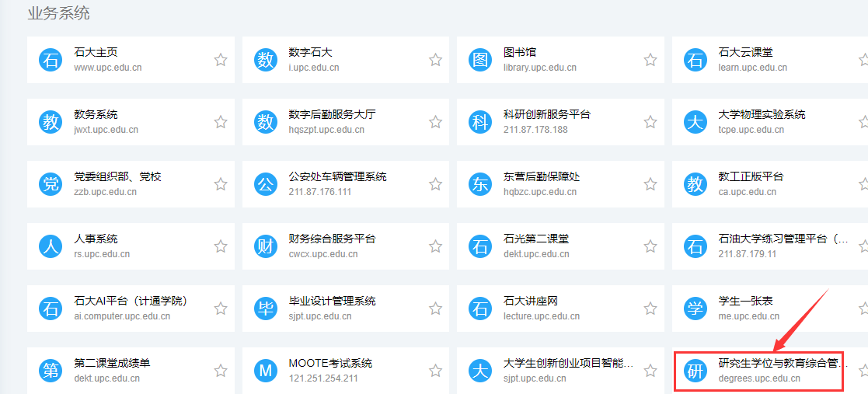Toggle favorite star for 石大主页
868x394 pixels.
click(221, 60)
